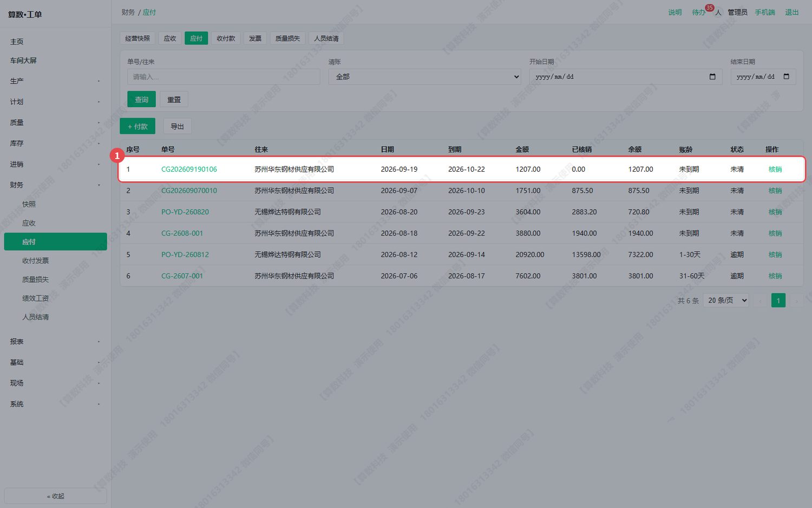Image resolution: width=812 pixels, height=508 pixels.
Task: Collapse the 财务 sidebar menu
Action: [55, 185]
